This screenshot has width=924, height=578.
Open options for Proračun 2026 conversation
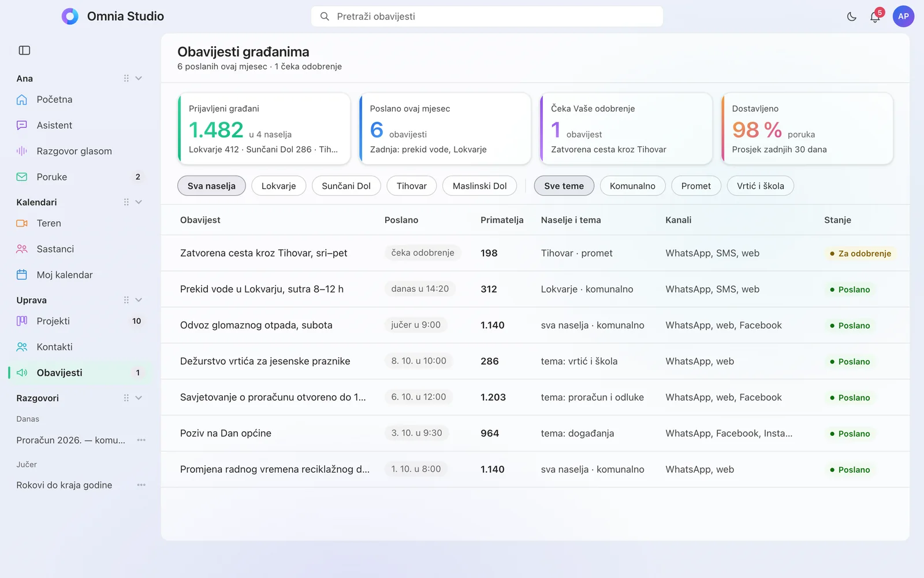point(141,440)
